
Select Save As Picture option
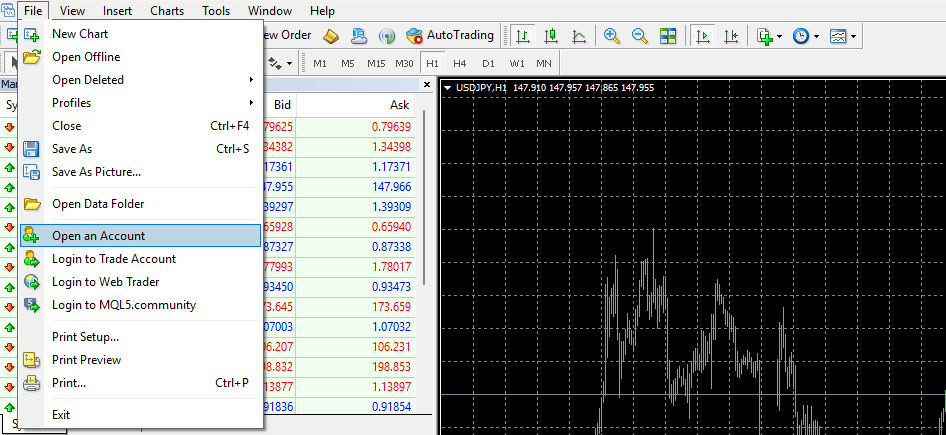[96, 172]
